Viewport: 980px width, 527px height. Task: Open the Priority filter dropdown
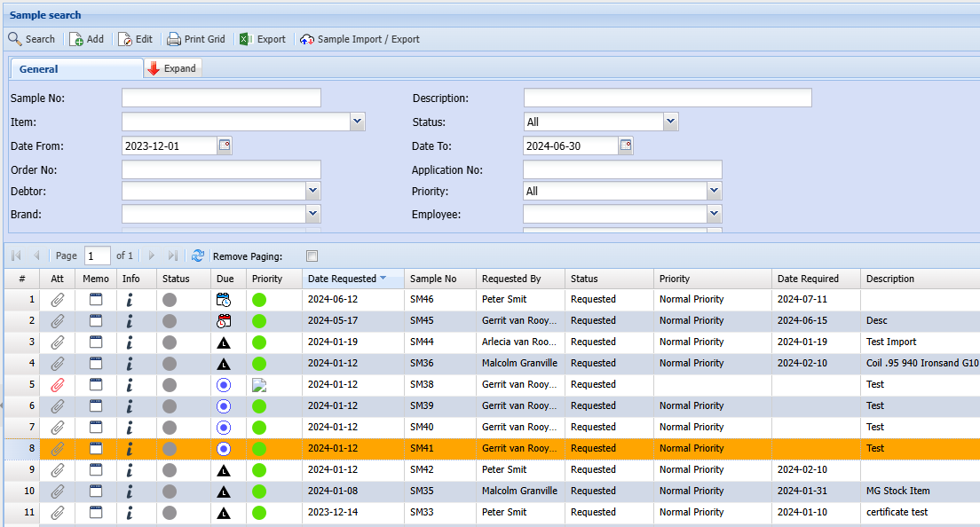[714, 192]
